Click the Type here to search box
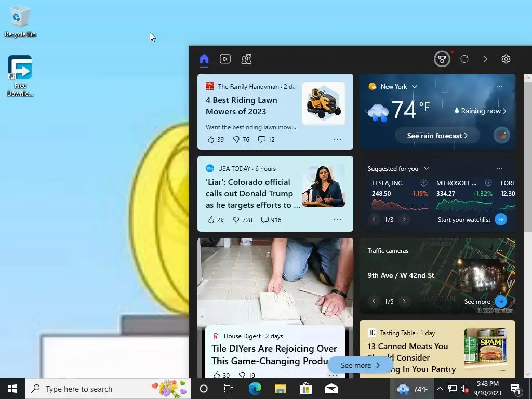Screen dimensions: 532x399 108,389
